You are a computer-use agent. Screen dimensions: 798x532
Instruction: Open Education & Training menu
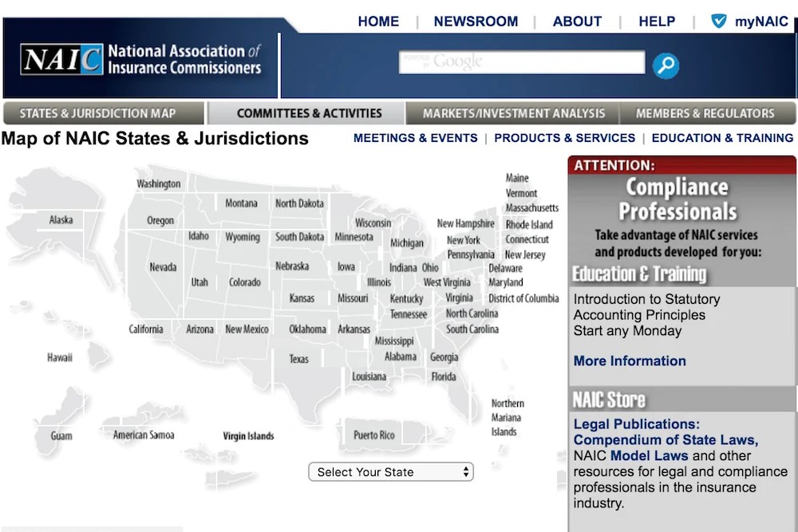(722, 138)
